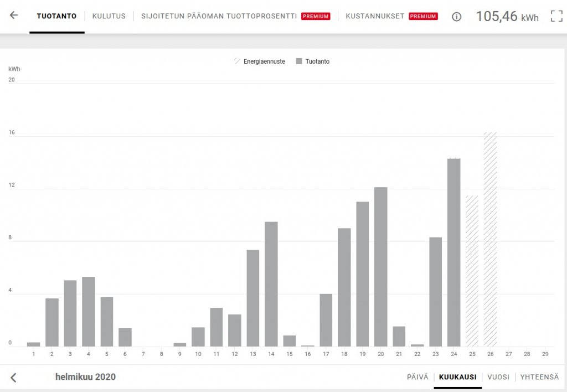Click the hatched forecast bar for day 25

pyautogui.click(x=472, y=271)
